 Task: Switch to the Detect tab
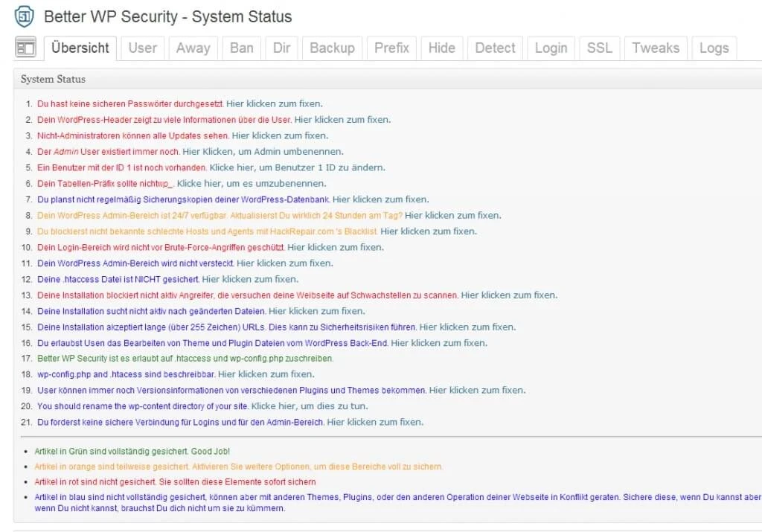click(x=495, y=48)
